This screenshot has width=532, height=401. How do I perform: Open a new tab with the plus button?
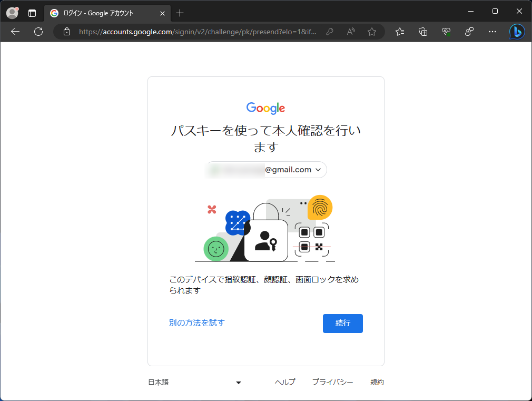[181, 13]
